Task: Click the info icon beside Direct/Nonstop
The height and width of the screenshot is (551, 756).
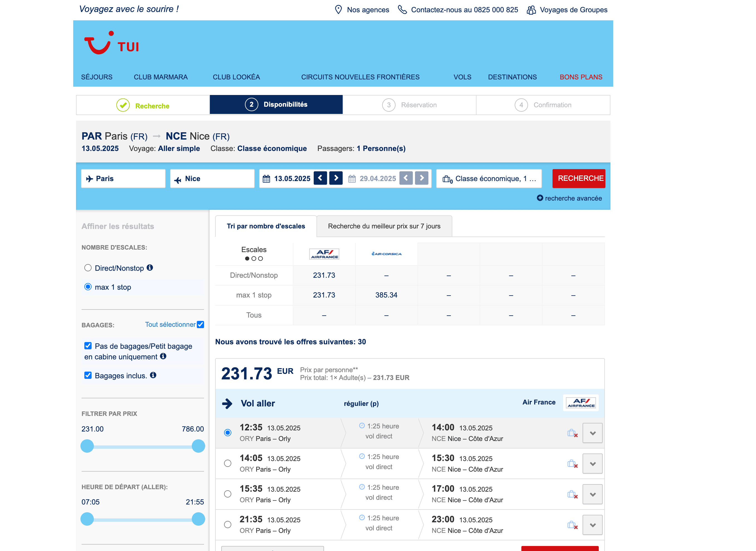Action: coord(150,267)
